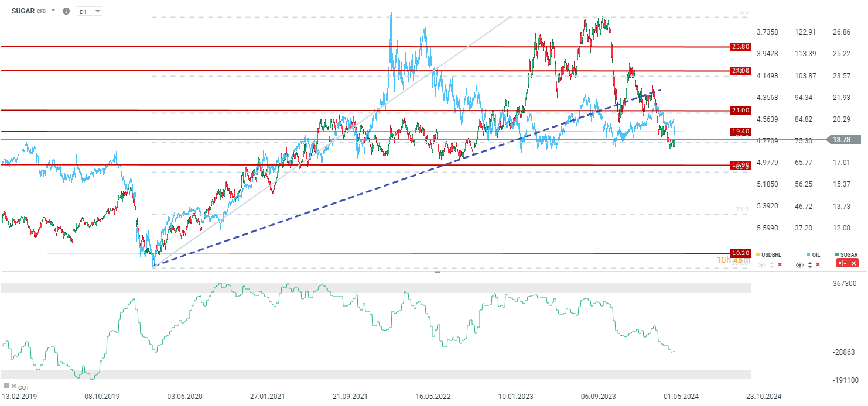Select the 25.80 horizontal level label

point(740,47)
